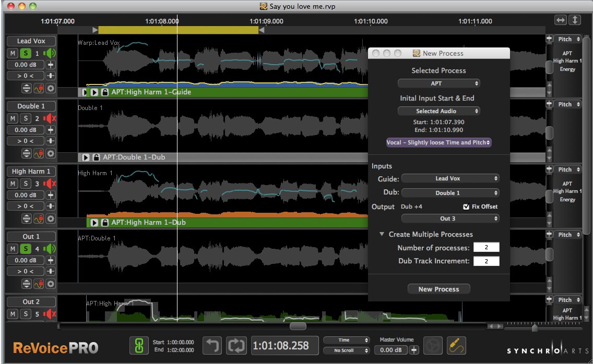The width and height of the screenshot is (593, 364).
Task: Click the New Process button
Action: [x=438, y=289]
